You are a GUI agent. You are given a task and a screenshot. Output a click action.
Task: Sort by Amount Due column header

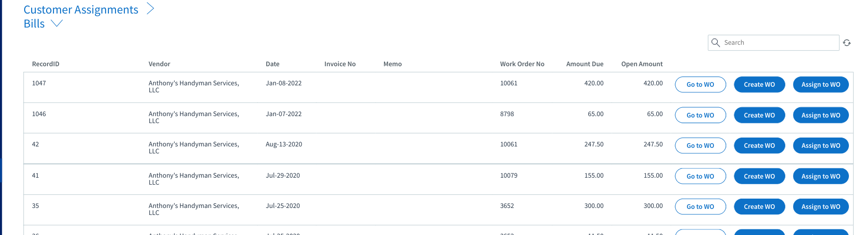585,64
